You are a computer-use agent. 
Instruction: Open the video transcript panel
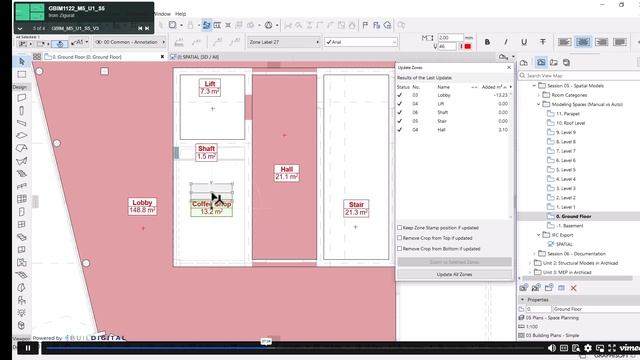pyautogui.click(x=576, y=348)
